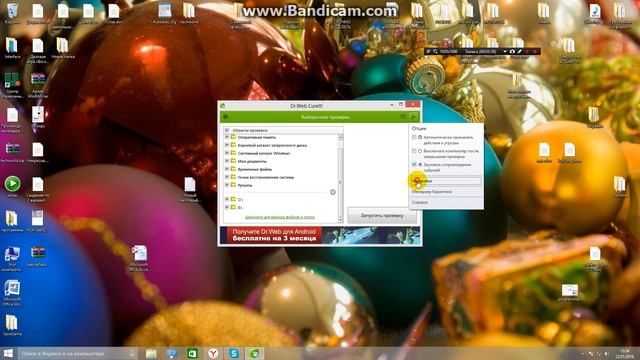640x360 pixels.
Task: Open the Windows Start button
Action: [x=8, y=353]
